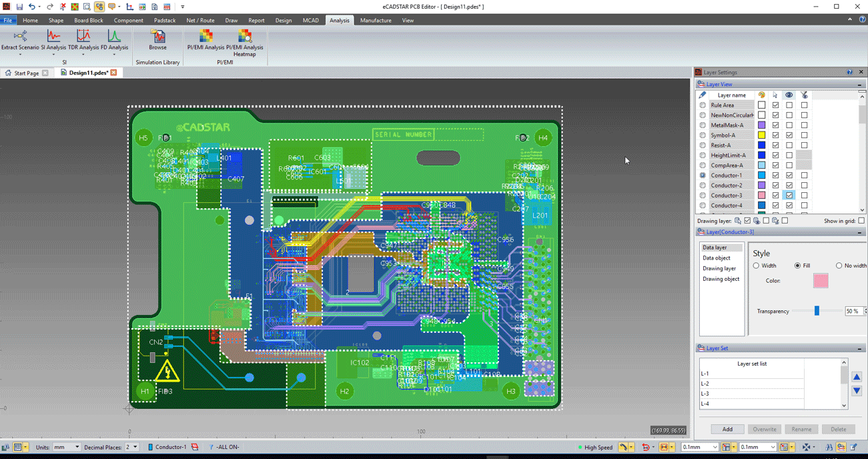Viewport: 868px width, 459px height.
Task: Launch SI Analysis
Action: (53, 40)
